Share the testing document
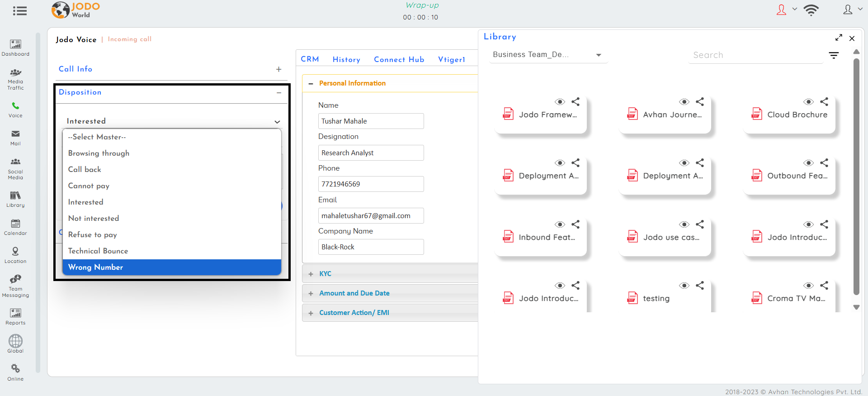The image size is (868, 396). 700,286
